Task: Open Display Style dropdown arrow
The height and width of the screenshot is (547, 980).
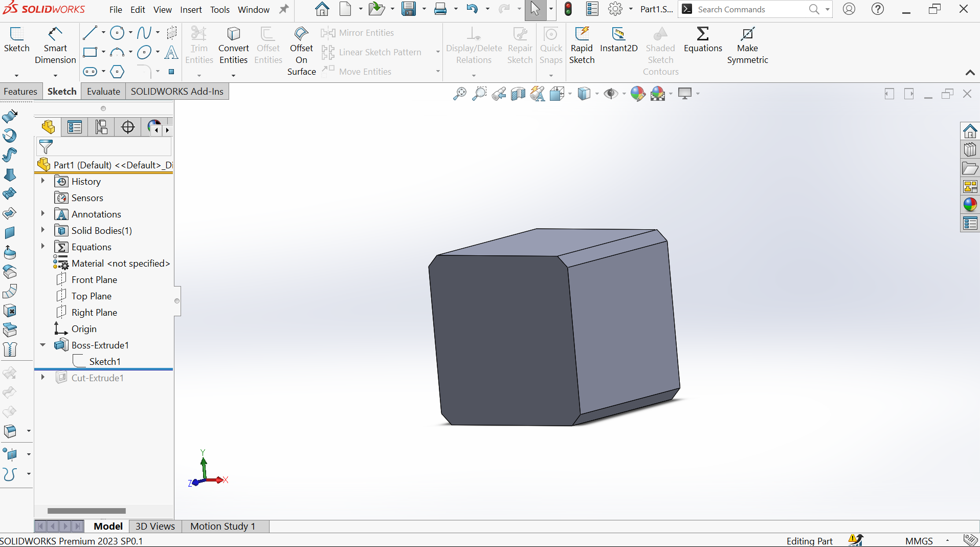Action: point(597,94)
